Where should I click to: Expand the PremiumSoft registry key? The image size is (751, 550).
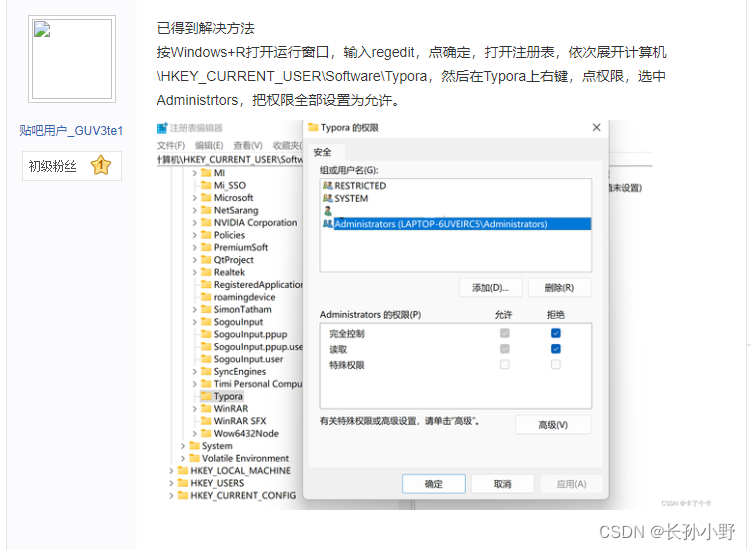pyautogui.click(x=194, y=248)
